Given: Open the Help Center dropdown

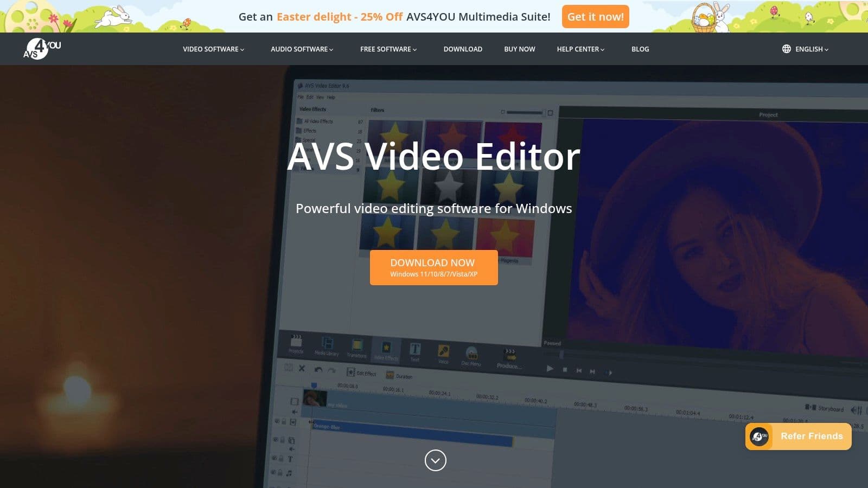Looking at the screenshot, I should 580,49.
